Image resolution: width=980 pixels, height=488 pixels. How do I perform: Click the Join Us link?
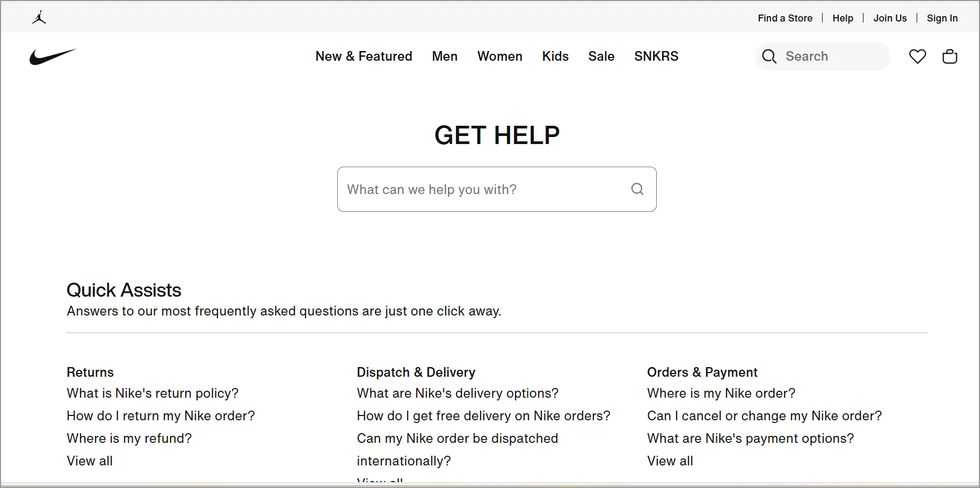coord(890,18)
